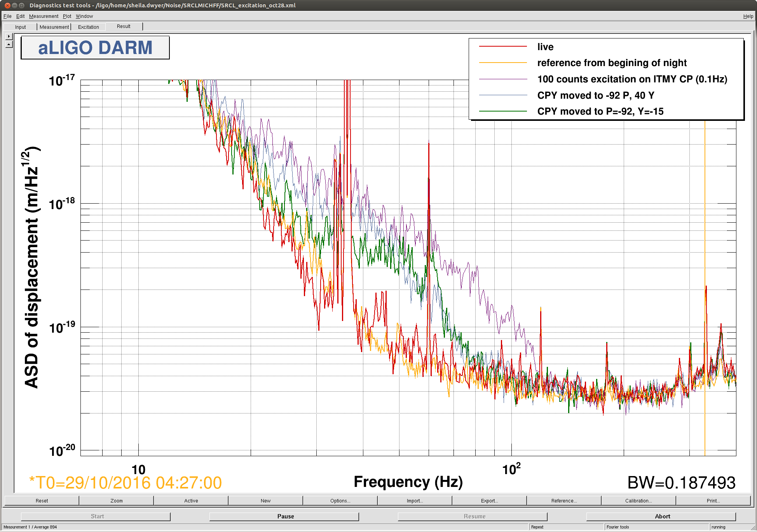Open the Reference... dialog

click(x=564, y=501)
